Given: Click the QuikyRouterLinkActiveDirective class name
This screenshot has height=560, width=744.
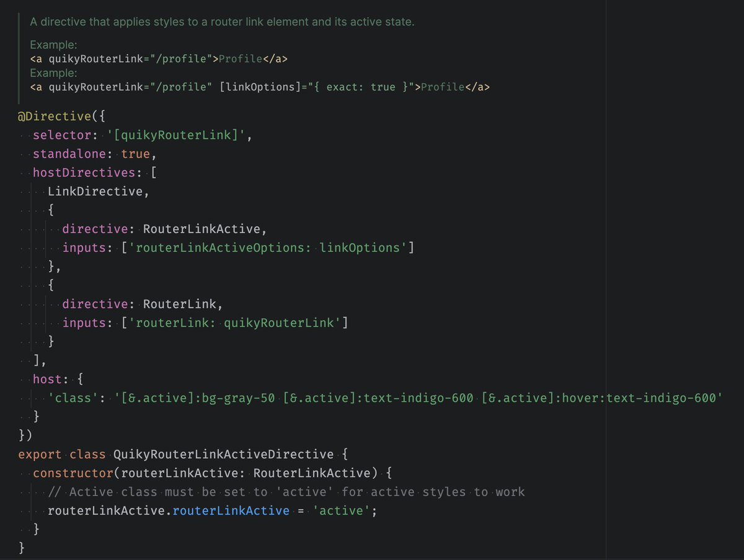Looking at the screenshot, I should point(224,454).
